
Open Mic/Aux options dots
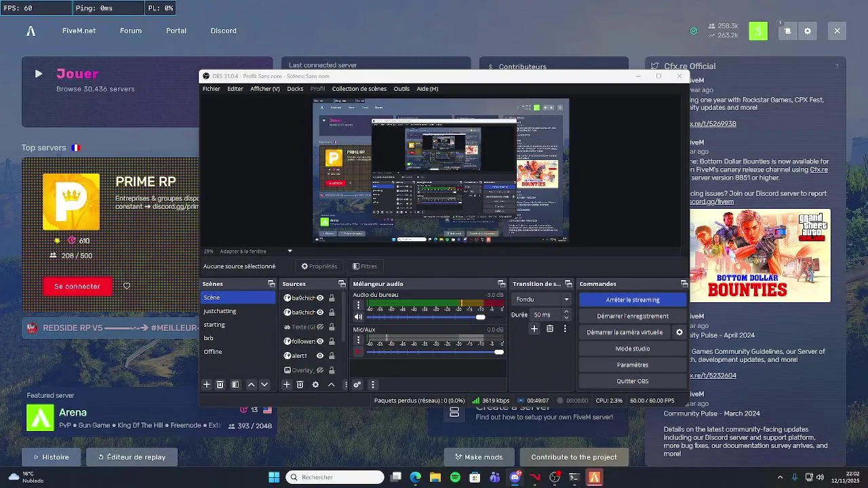pos(359,340)
